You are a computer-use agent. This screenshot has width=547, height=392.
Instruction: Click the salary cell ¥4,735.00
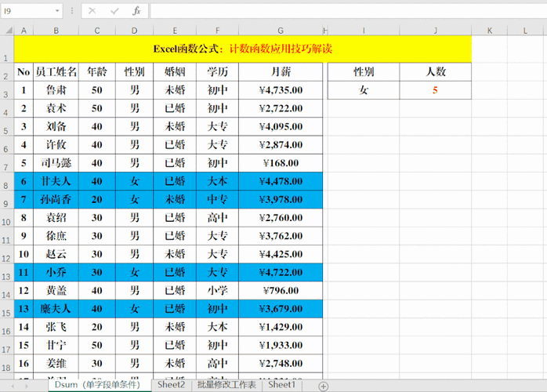coord(281,90)
